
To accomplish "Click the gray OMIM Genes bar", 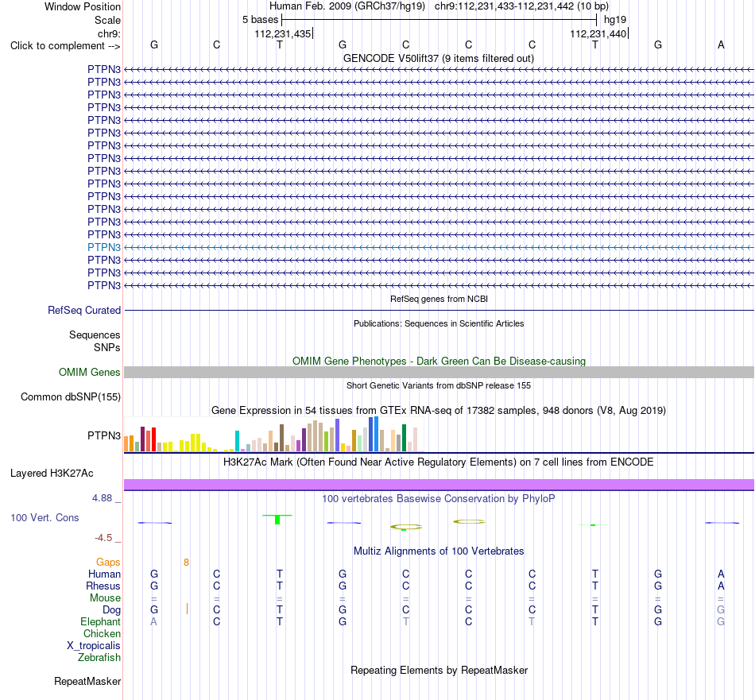I will pos(439,372).
